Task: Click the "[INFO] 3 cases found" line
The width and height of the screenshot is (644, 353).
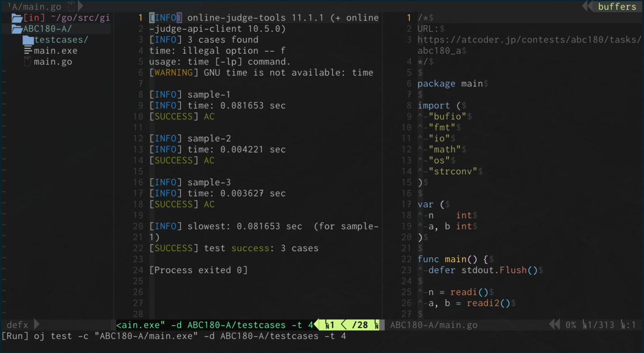Action: tap(204, 40)
